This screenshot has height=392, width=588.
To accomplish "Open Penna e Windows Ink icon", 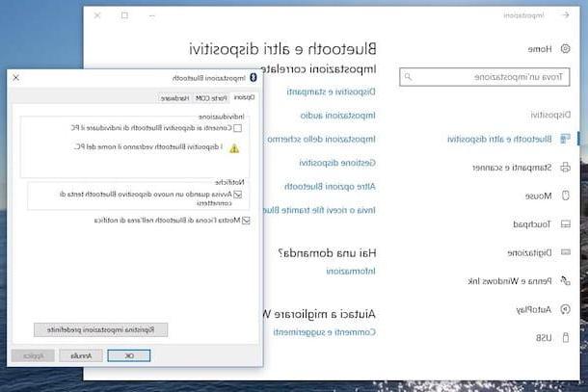I will [x=565, y=280].
